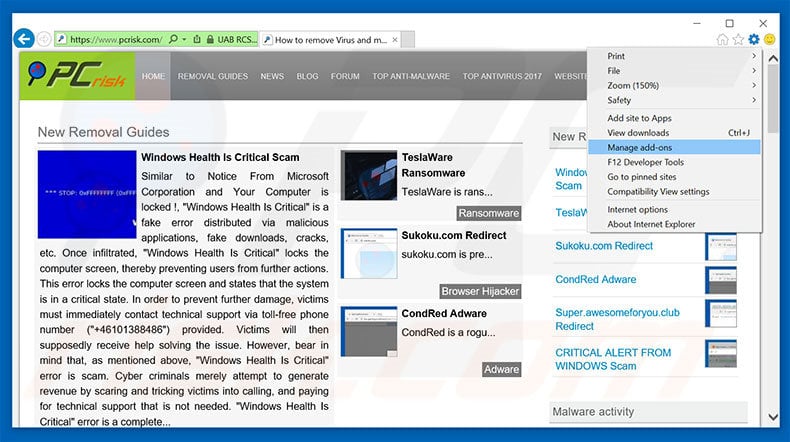Screen dimensions: 790x442
Task: Click the 'New Removal Guides' heading
Action: pyautogui.click(x=103, y=132)
